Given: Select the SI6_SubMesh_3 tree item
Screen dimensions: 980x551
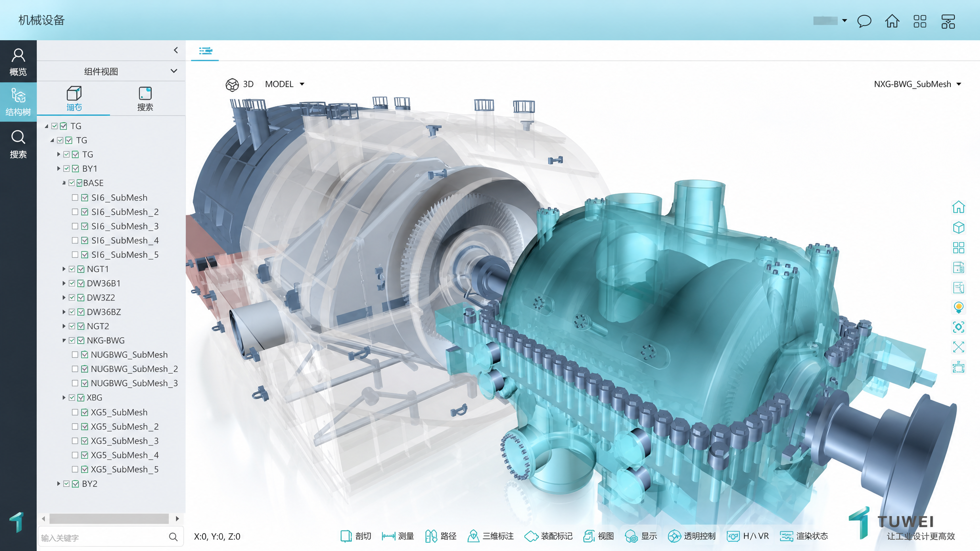Looking at the screenshot, I should [x=125, y=226].
